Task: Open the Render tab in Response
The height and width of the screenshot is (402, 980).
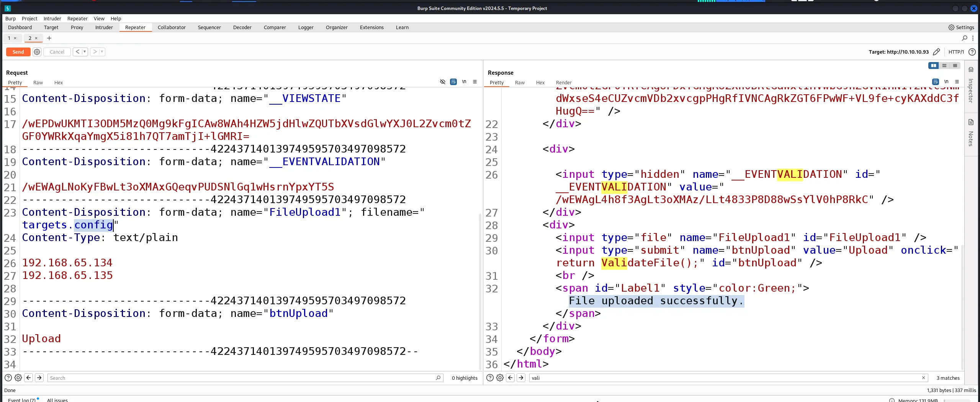Action: [x=563, y=82]
